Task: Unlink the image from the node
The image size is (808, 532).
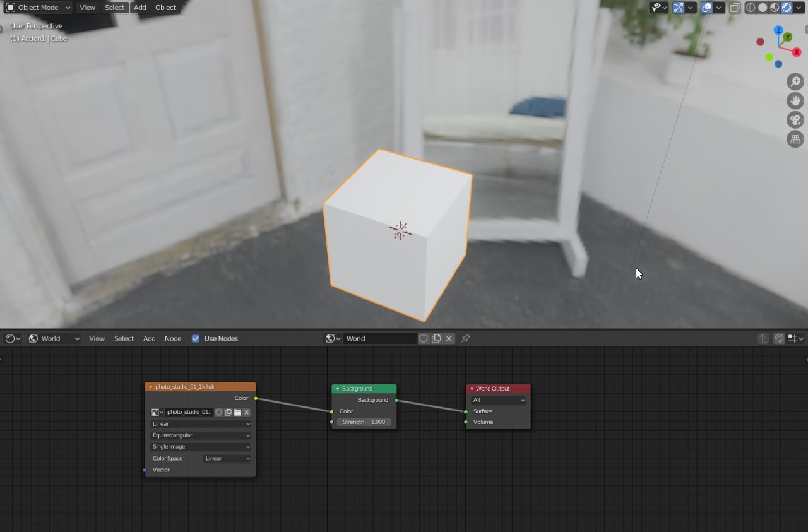Action: pyautogui.click(x=247, y=412)
